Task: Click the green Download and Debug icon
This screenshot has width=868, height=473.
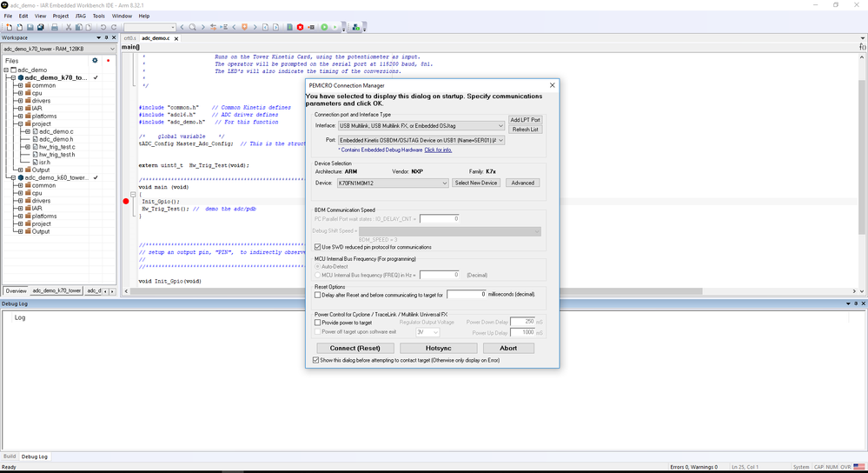Action: [x=324, y=27]
